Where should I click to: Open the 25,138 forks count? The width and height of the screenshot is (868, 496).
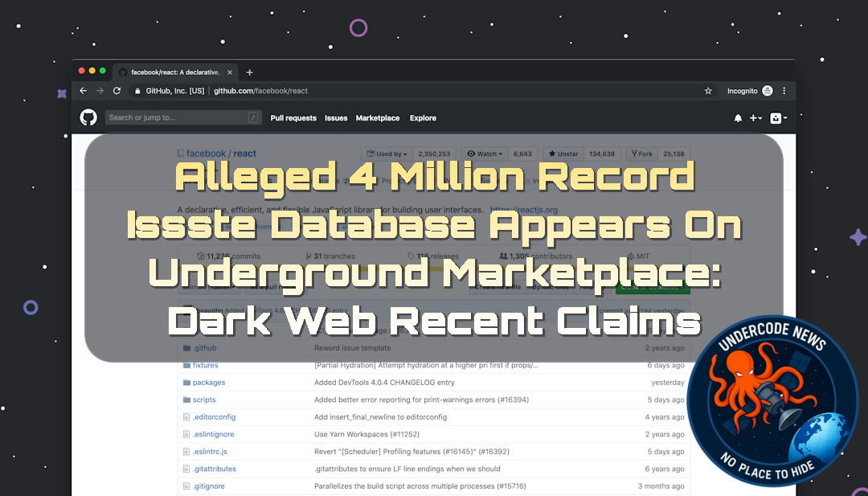pos(674,154)
